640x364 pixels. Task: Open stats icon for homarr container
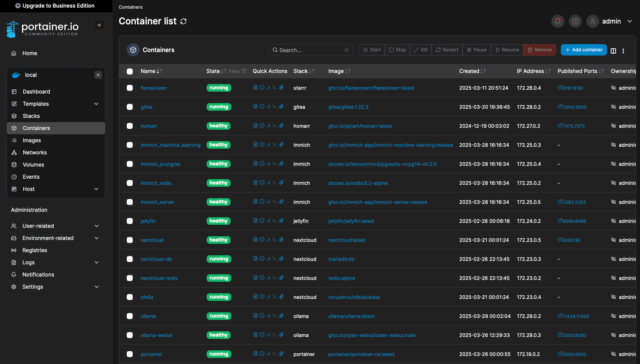click(268, 126)
